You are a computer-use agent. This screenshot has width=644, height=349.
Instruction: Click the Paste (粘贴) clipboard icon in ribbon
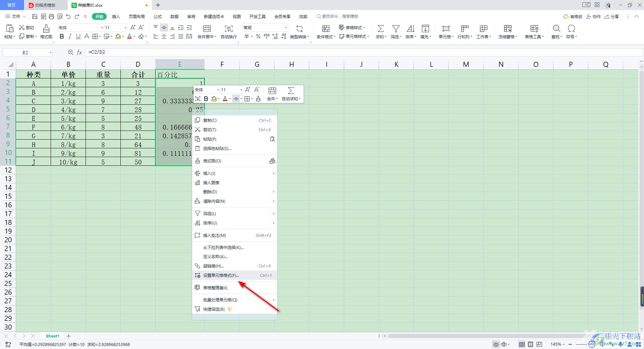tap(10, 29)
